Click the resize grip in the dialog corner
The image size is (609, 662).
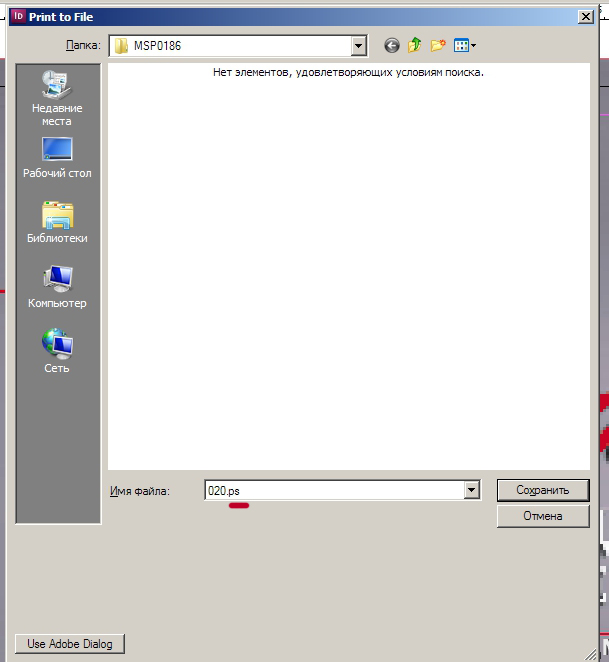click(591, 654)
